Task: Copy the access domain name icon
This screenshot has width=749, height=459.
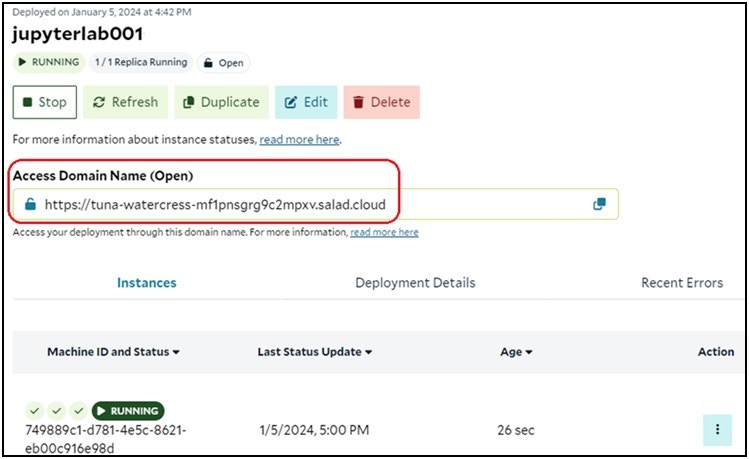Action: (599, 204)
